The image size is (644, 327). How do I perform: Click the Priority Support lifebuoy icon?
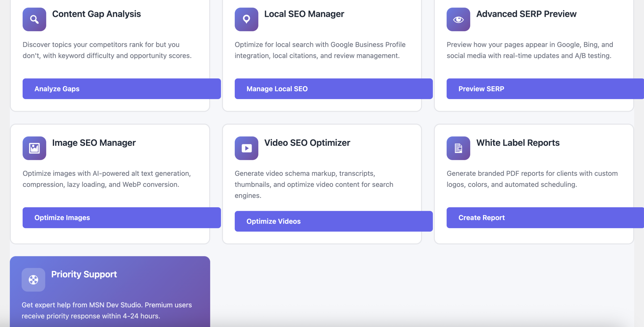[x=33, y=279]
